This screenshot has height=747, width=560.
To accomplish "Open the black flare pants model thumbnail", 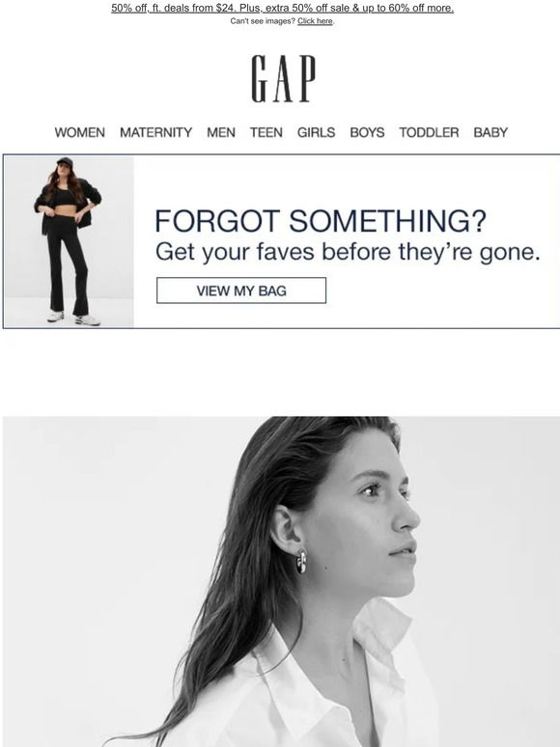I will click(70, 241).
